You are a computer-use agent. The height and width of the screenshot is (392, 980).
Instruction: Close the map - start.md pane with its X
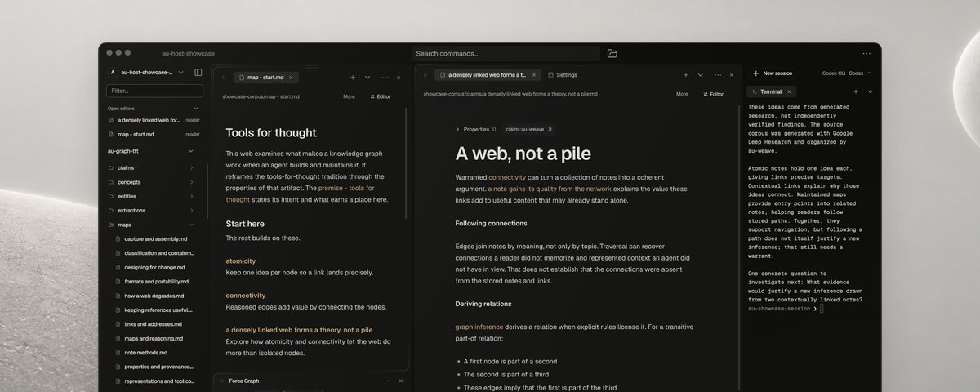point(399,77)
